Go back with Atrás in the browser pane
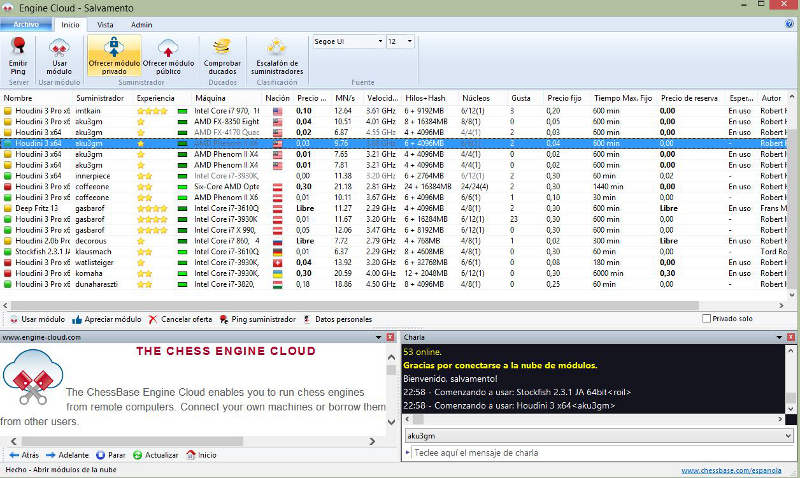This screenshot has height=478, width=800. pos(24,455)
